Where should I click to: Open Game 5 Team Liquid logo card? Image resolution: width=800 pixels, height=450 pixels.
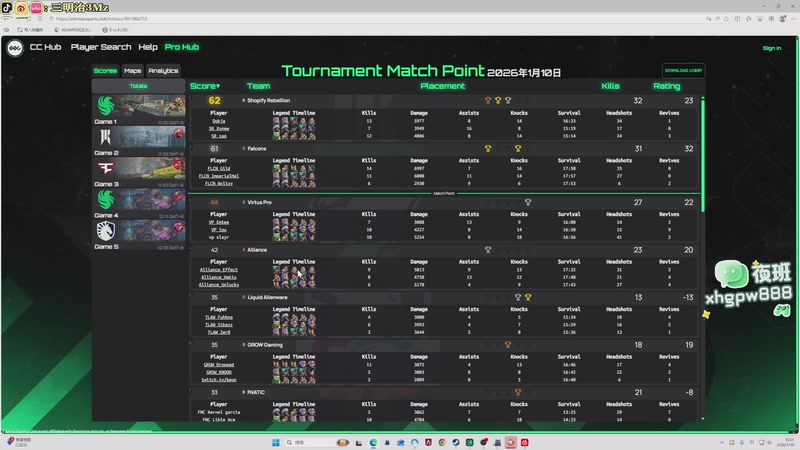coord(106,231)
